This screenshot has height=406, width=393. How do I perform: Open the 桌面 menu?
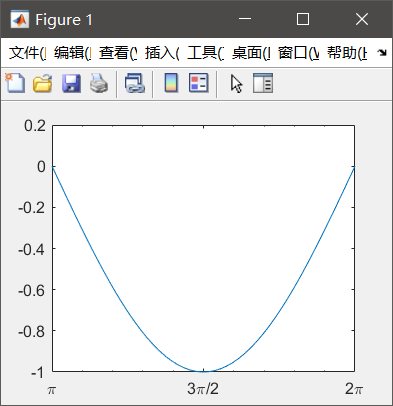click(x=251, y=53)
